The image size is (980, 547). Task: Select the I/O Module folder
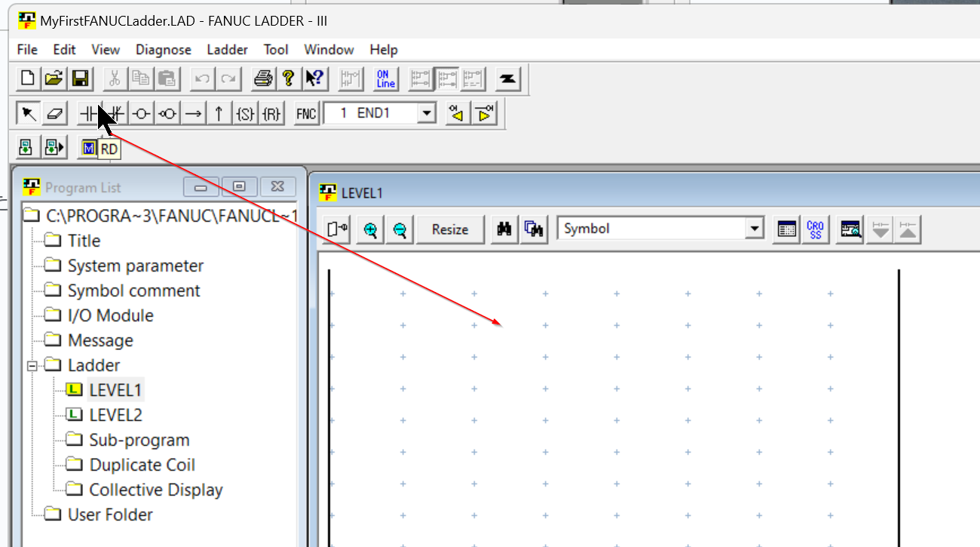111,315
